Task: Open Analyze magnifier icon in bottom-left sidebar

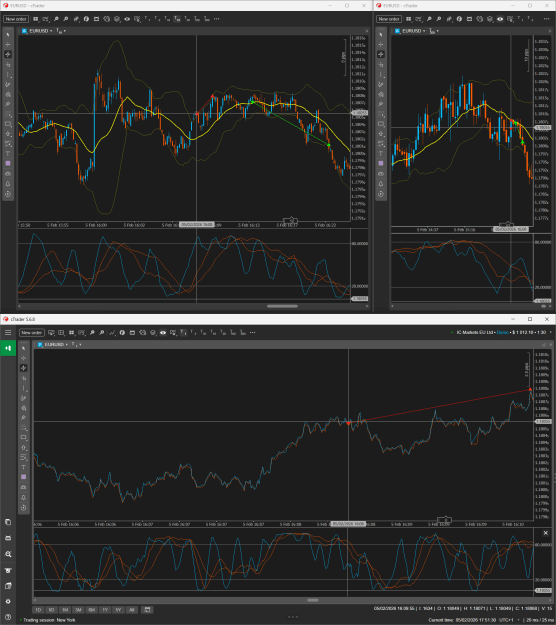Action: [8, 554]
